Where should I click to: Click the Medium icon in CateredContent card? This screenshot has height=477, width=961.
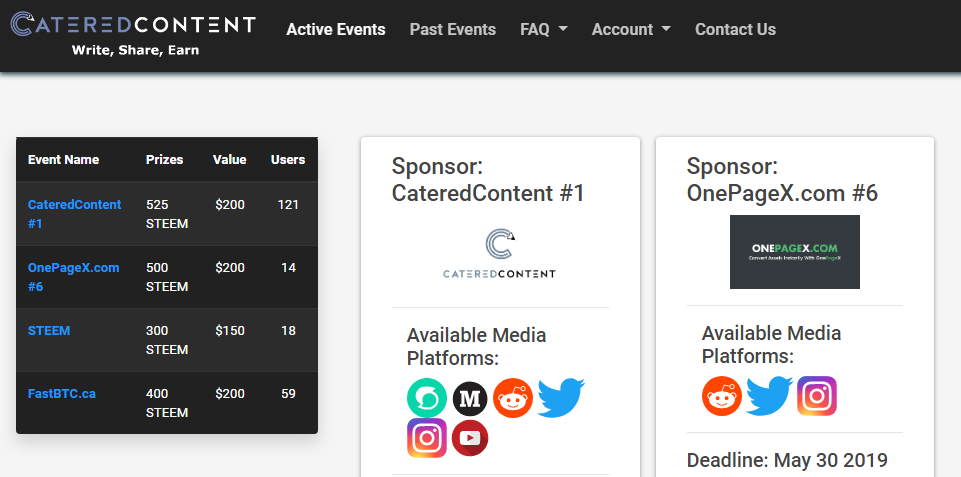[470, 399]
